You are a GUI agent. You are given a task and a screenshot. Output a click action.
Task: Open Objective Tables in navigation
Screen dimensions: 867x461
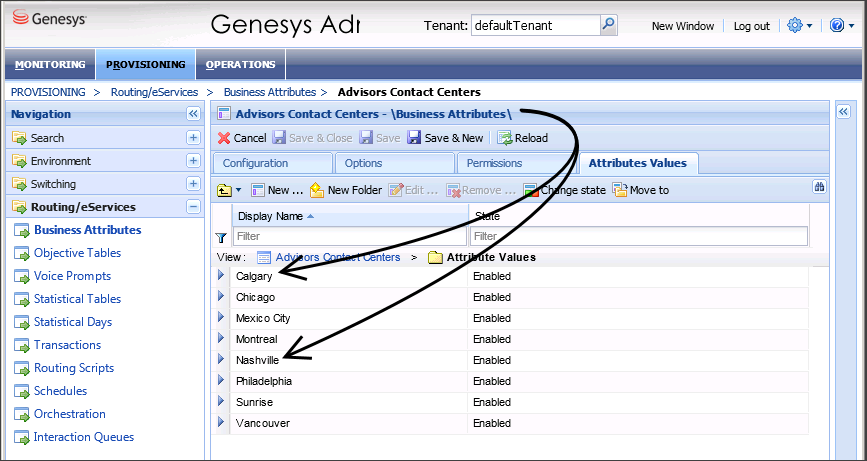(x=77, y=253)
